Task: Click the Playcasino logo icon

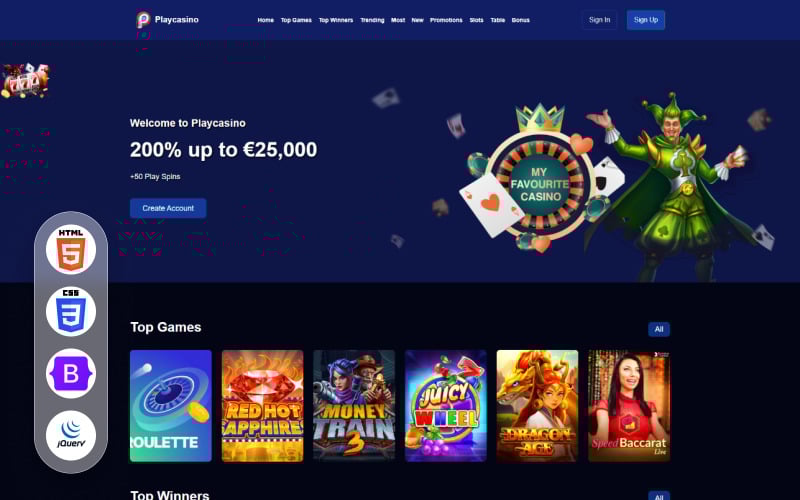Action: (143, 20)
